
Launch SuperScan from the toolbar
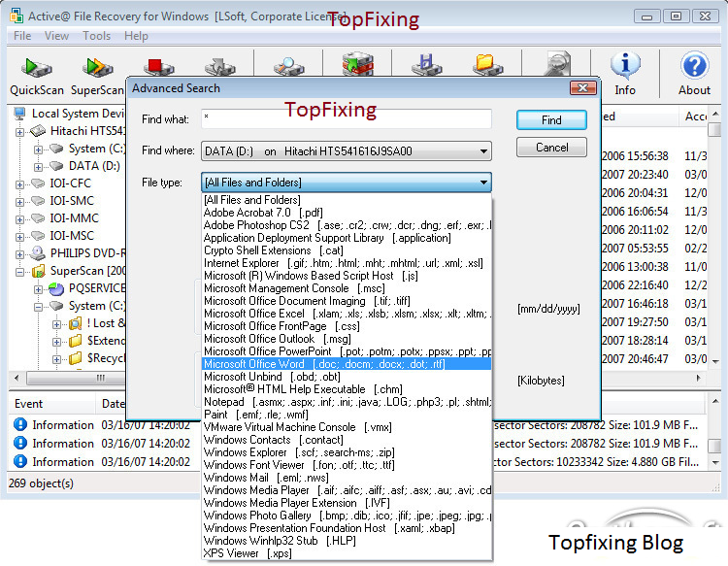(97, 76)
